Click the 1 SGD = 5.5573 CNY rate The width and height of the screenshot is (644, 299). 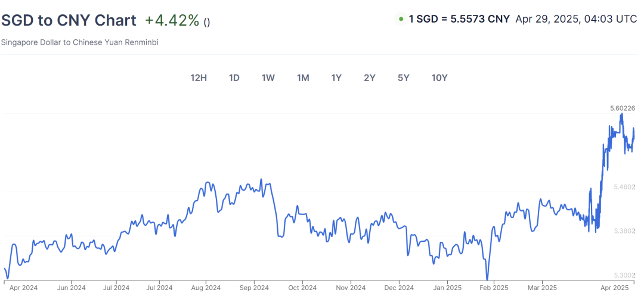pyautogui.click(x=459, y=19)
